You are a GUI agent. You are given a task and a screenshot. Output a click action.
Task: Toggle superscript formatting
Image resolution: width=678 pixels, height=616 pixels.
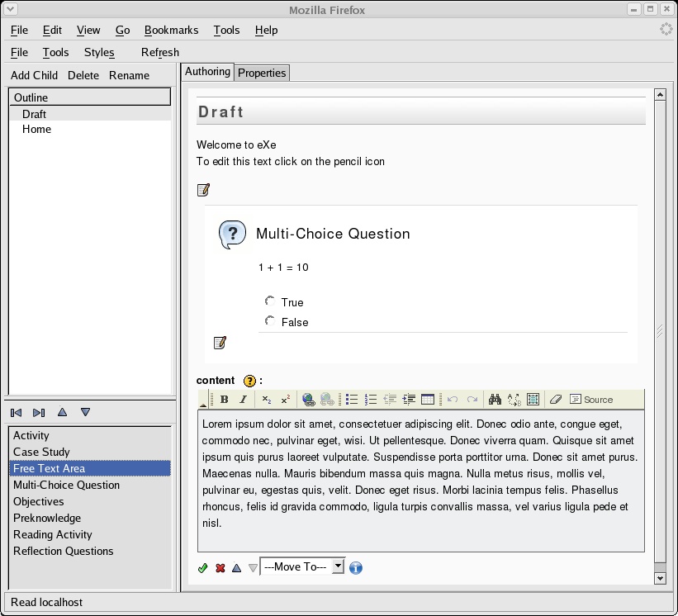click(286, 400)
